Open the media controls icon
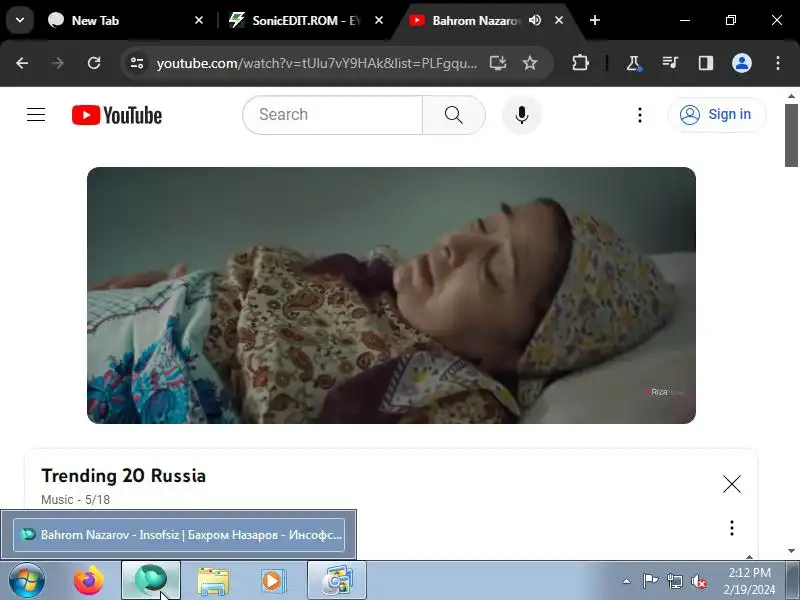The image size is (800, 600). [670, 63]
